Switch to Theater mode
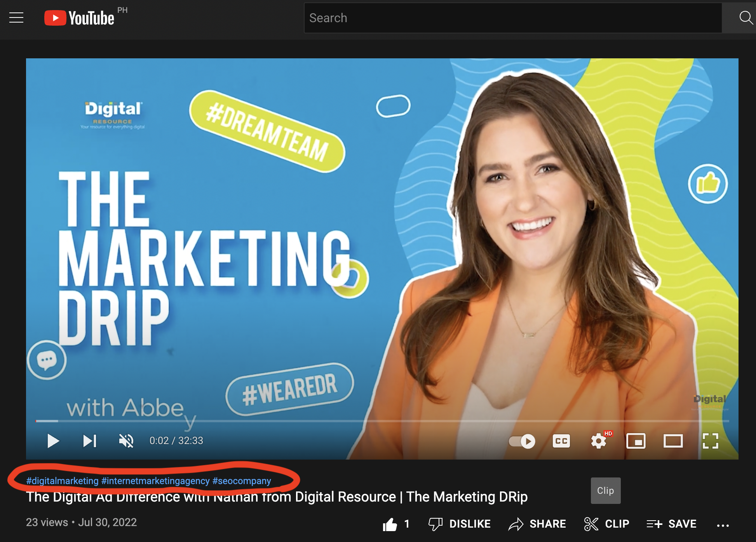 tap(673, 441)
